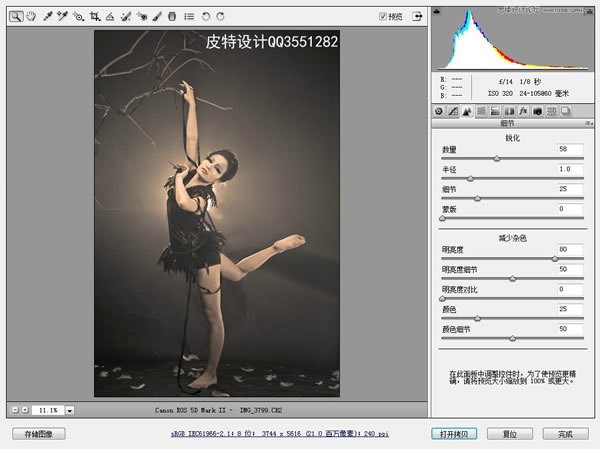
Task: Click the 数量 value field showing 58
Action: (x=570, y=149)
